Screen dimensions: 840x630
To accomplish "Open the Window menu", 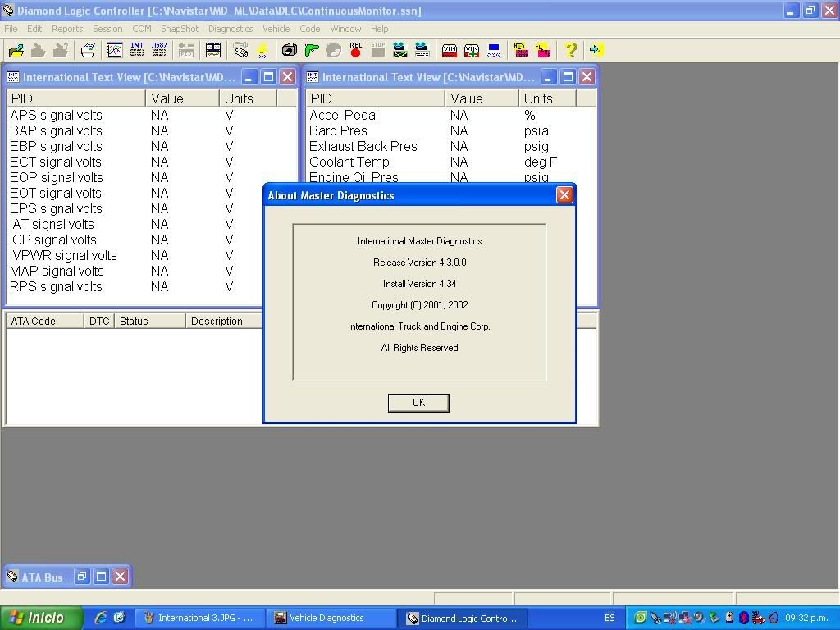I will pyautogui.click(x=345, y=29).
